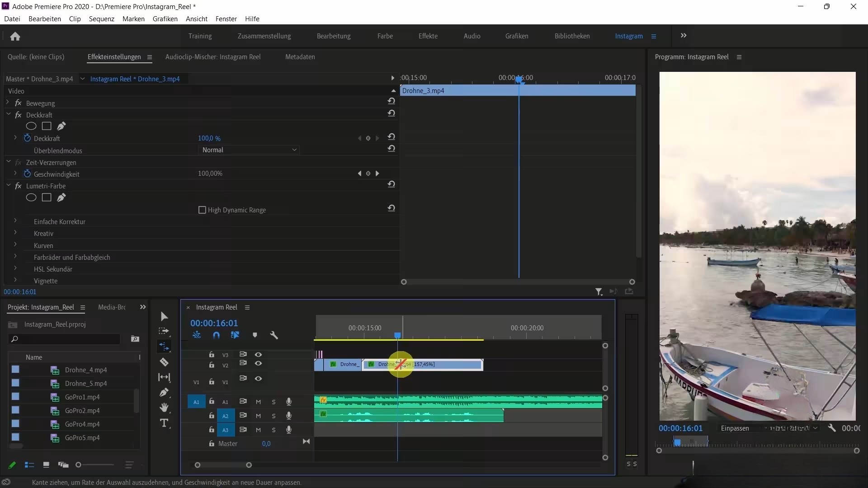Select the Type tool
Viewport: 868px width, 488px height.
(x=164, y=423)
